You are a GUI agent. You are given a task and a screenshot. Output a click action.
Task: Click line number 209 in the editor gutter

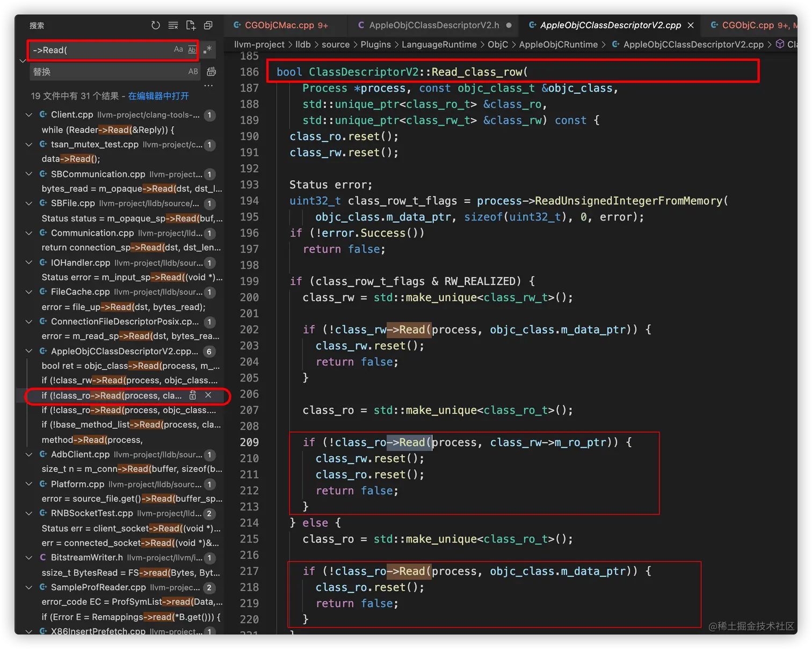click(249, 442)
